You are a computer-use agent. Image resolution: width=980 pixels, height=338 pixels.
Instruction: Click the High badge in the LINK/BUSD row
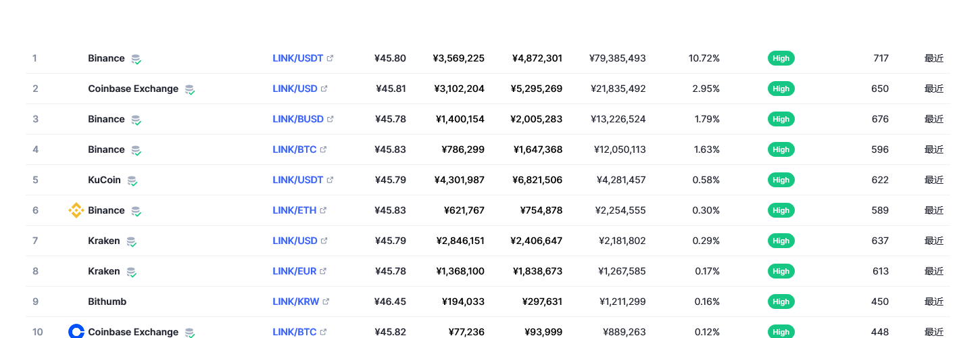click(x=781, y=119)
